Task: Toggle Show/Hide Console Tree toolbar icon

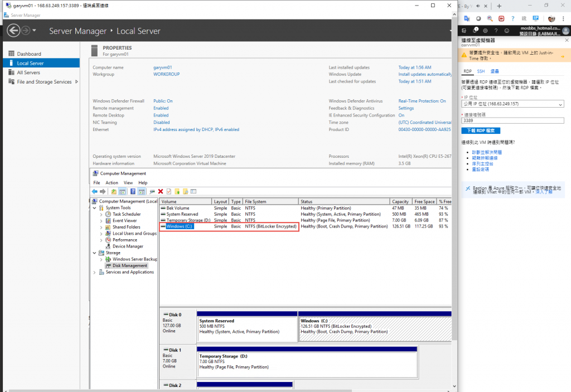Action: 122,191
